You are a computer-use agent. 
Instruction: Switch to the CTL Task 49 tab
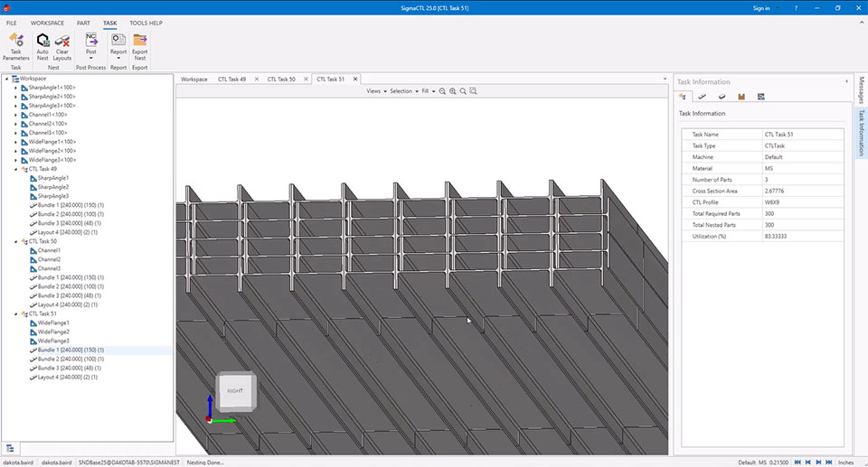tap(231, 79)
